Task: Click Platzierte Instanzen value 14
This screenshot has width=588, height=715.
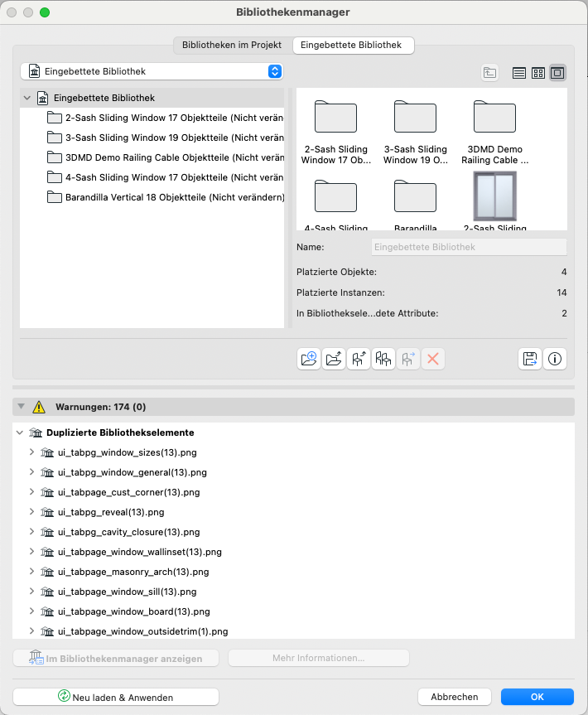Action: coord(561,292)
